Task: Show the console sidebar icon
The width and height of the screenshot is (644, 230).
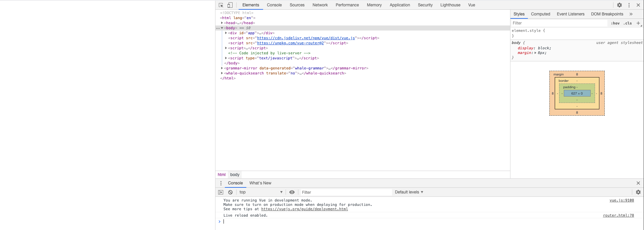Action: pyautogui.click(x=220, y=192)
